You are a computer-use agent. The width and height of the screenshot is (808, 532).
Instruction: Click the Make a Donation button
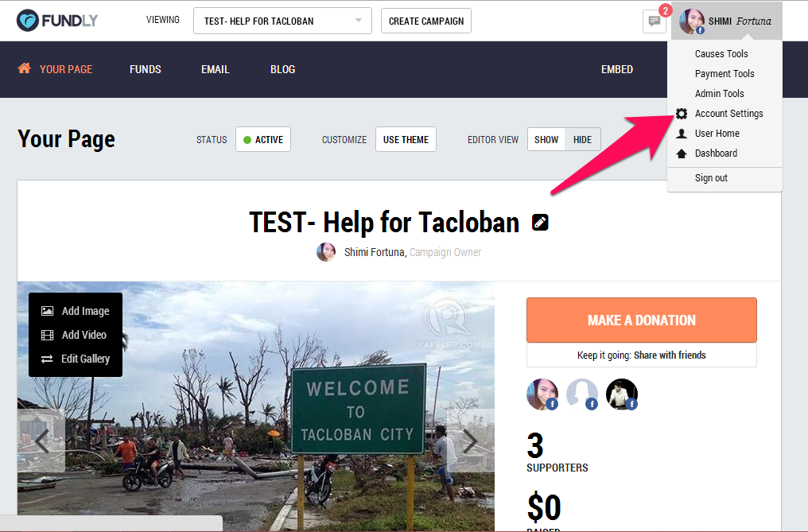(x=642, y=320)
